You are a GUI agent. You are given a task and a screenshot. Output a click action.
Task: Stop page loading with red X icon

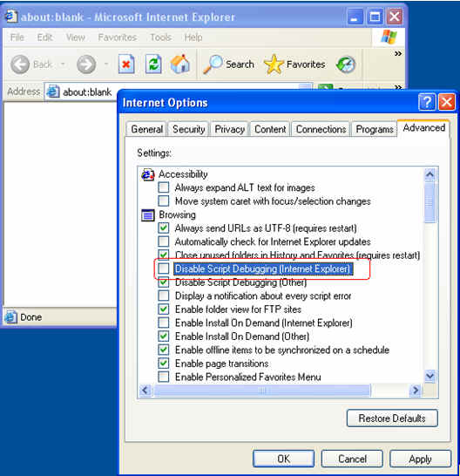(x=126, y=64)
